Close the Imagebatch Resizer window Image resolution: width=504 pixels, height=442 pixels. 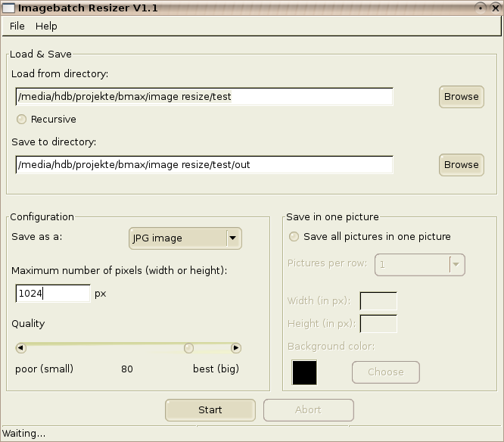point(496,8)
